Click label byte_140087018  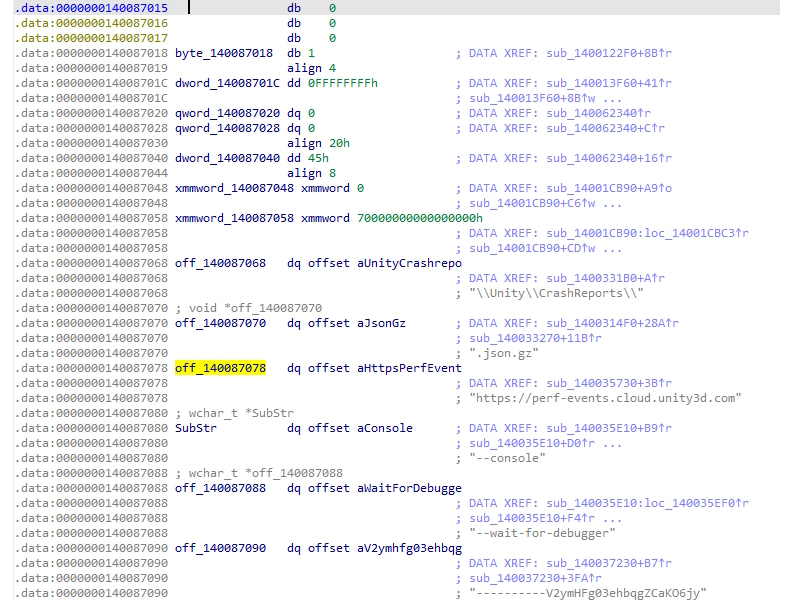[x=223, y=53]
